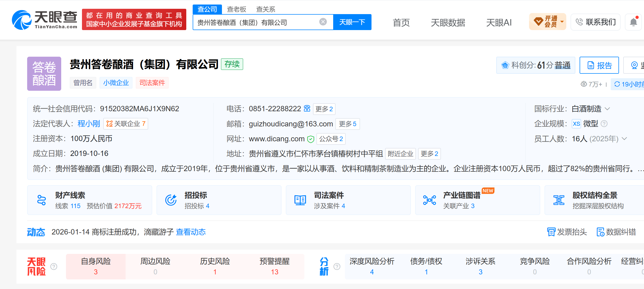This screenshot has width=644, height=289.
Task: Switch to 周边风险 tab
Action: pyautogui.click(x=155, y=266)
